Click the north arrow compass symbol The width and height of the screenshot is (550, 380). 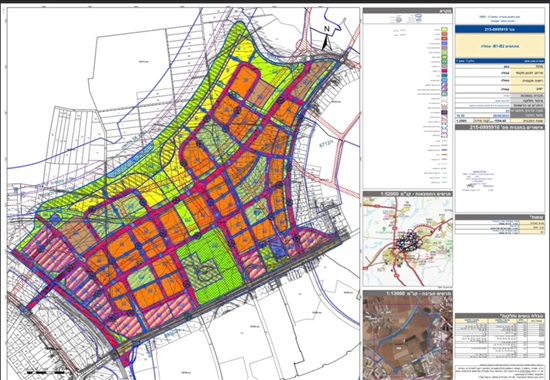point(327,39)
